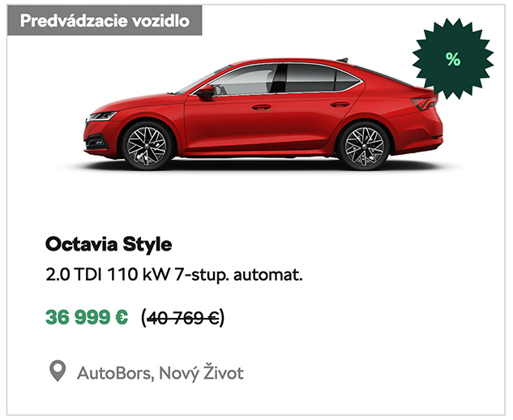Click the percent symbol inside the badge
The width and height of the screenshot is (513, 420).
tap(453, 59)
